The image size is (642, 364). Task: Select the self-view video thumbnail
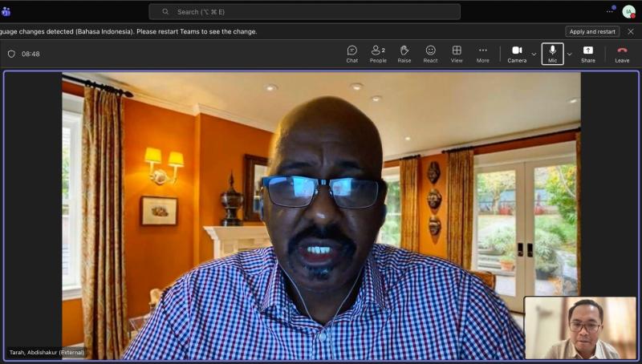click(x=580, y=327)
